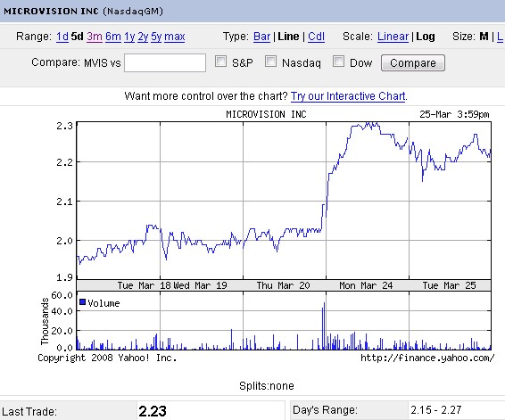Select size M option

pyautogui.click(x=484, y=37)
